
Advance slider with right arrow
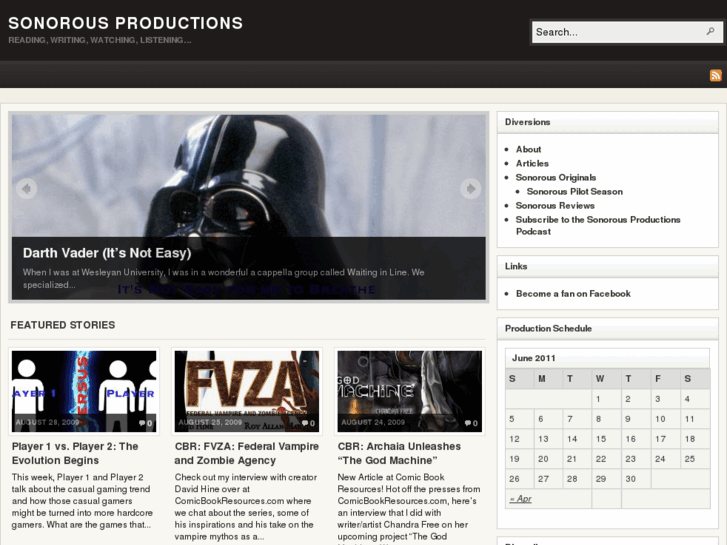coord(471,189)
